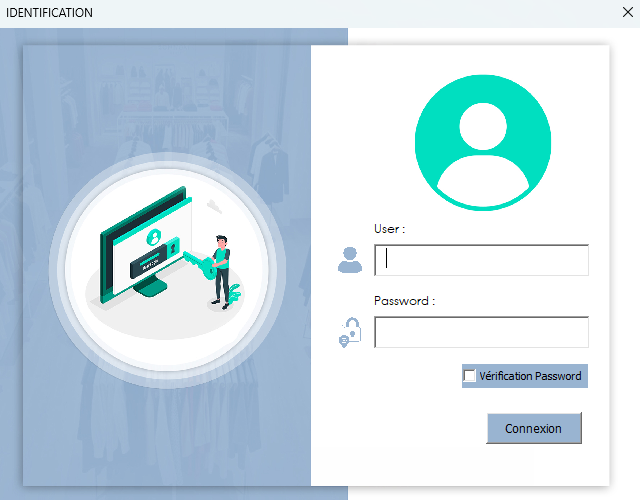Screen dimensions: 640x500
Task: Click the "Password :" label
Action: click(404, 300)
